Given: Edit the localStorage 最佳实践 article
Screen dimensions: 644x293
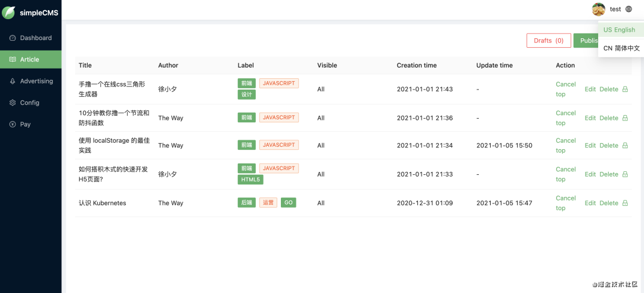Looking at the screenshot, I should 590,146.
